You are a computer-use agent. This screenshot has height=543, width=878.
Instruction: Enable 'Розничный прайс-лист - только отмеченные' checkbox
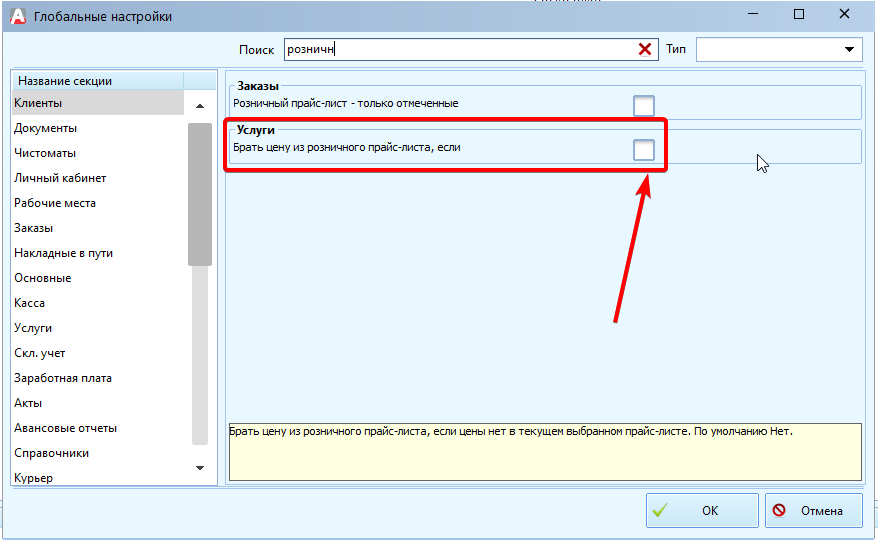pos(643,105)
